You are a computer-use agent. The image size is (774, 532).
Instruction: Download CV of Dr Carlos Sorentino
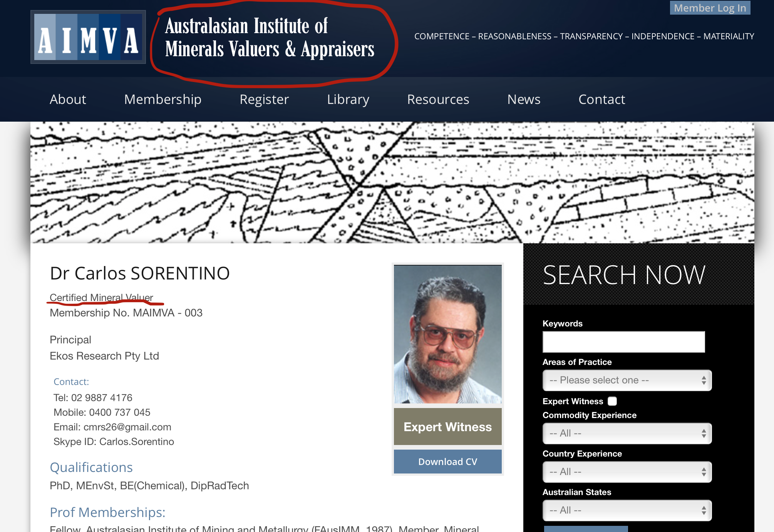coord(448,462)
